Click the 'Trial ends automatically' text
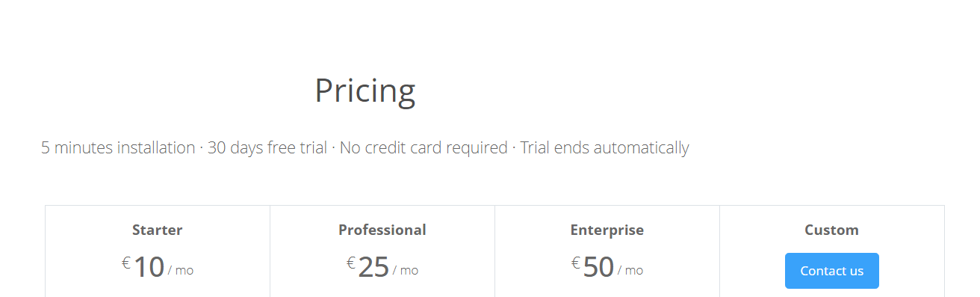 pyautogui.click(x=604, y=147)
